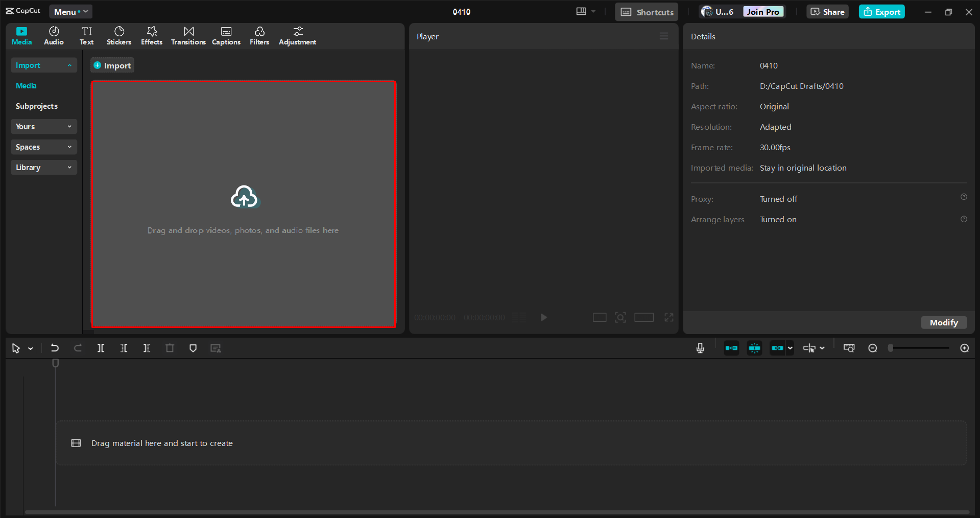This screenshot has width=980, height=518.
Task: Switch to the Filters panel
Action: click(x=259, y=35)
